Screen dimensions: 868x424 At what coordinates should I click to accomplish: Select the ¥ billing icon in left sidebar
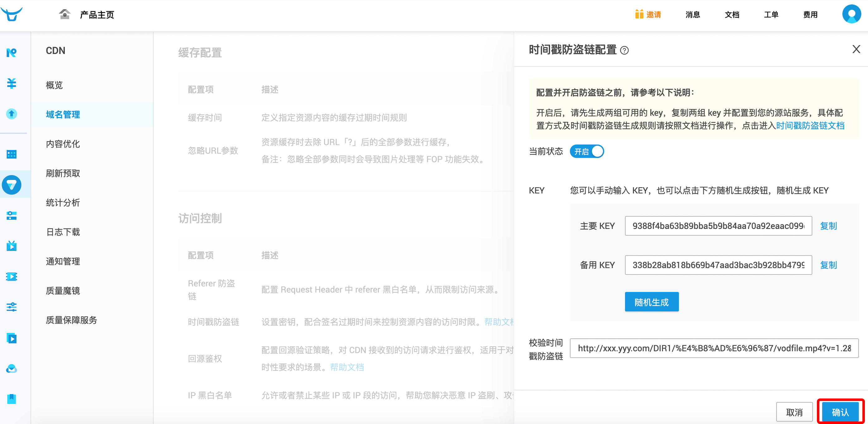(x=12, y=84)
